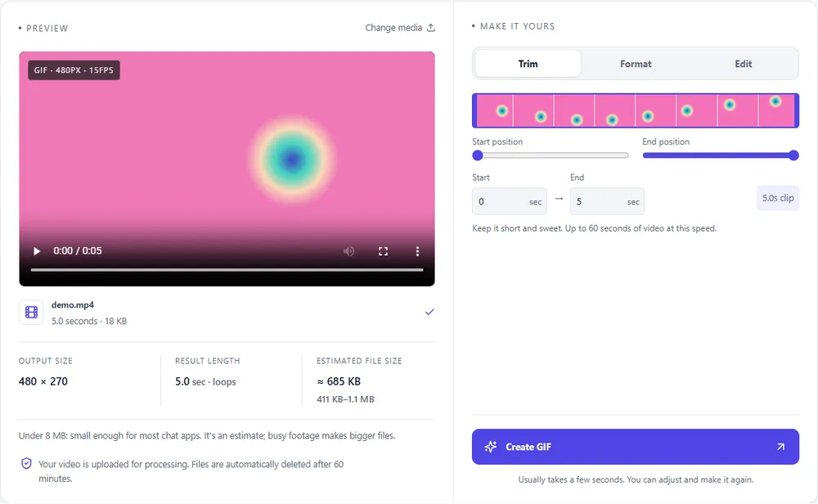
Task: Click the left trim handle on filmstrip
Action: (x=474, y=110)
